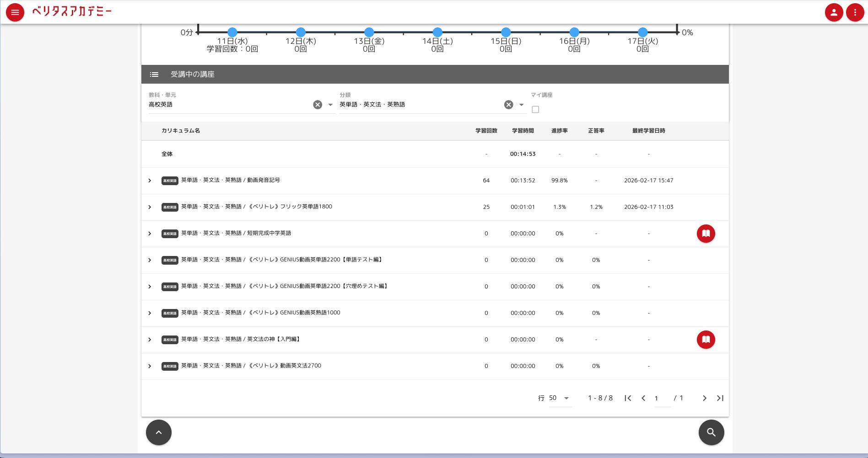Open the bookmark icon on 短期完成中学英語 row
The width and height of the screenshot is (868, 458).
tap(706, 233)
